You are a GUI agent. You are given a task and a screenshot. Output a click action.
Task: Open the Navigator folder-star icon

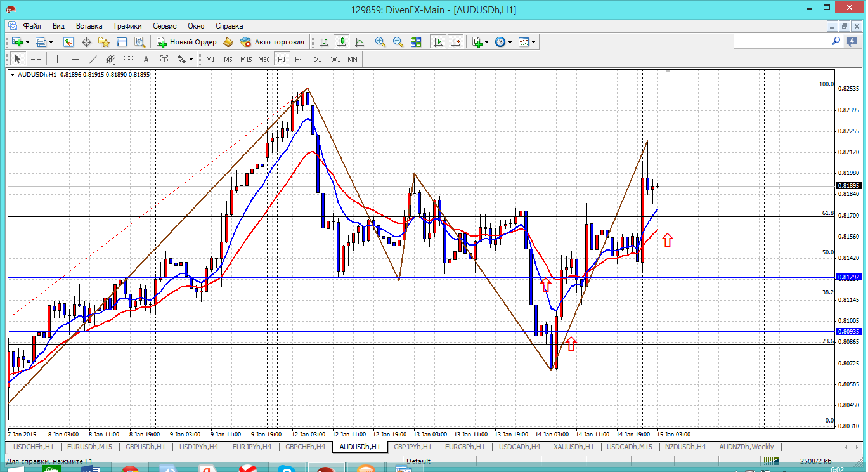coord(104,42)
